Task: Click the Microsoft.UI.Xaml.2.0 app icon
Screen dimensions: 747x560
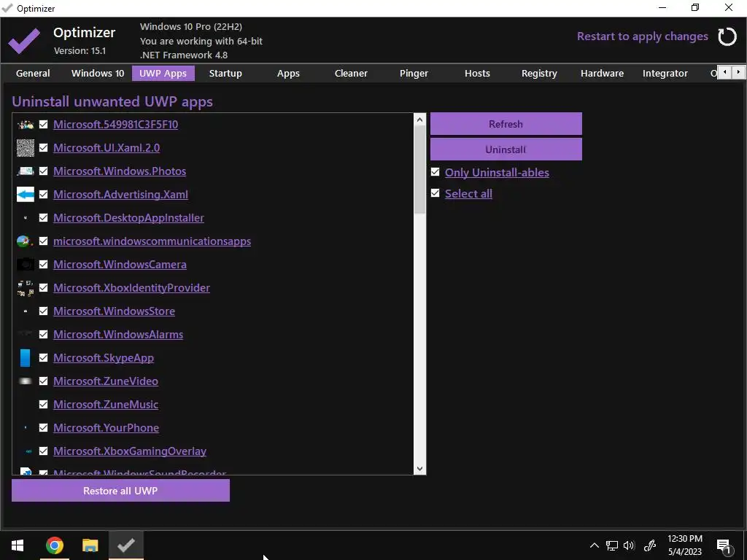Action: (26, 148)
